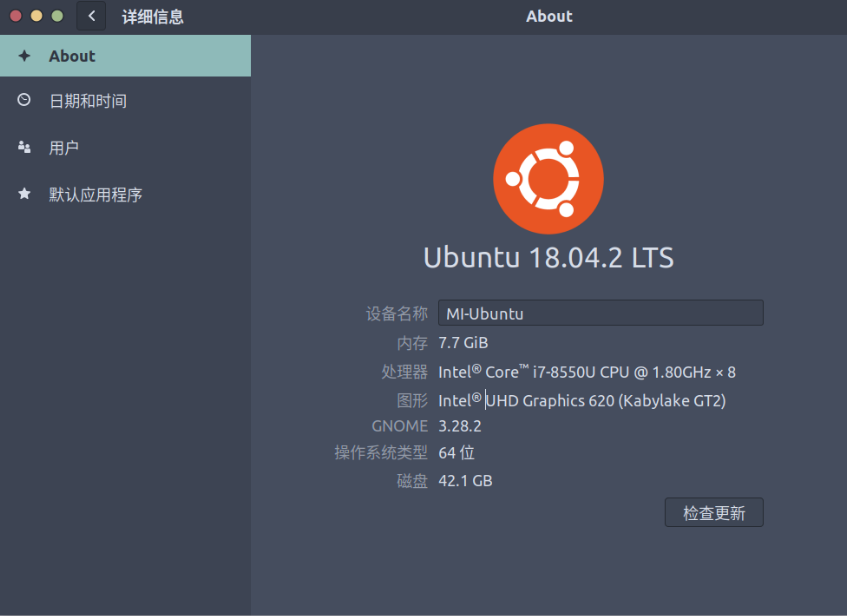Click the 详细信息 title in the header
This screenshot has width=847, height=616.
pyautogui.click(x=153, y=17)
